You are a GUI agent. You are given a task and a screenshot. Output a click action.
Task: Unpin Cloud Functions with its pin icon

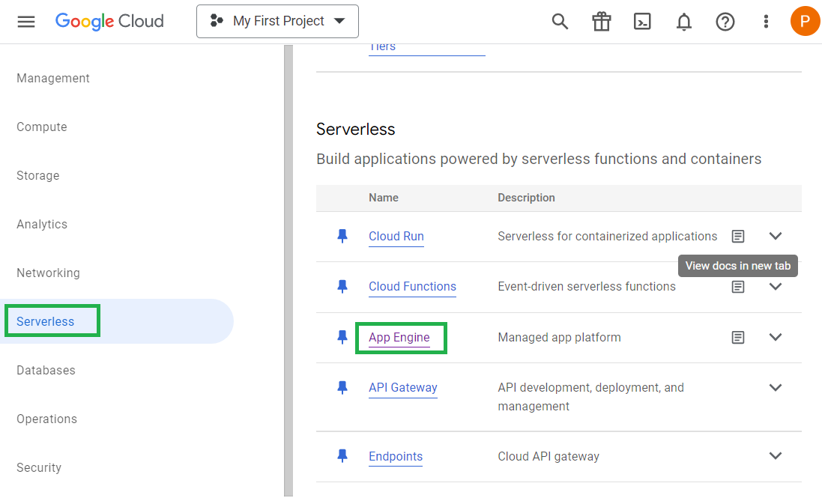342,287
